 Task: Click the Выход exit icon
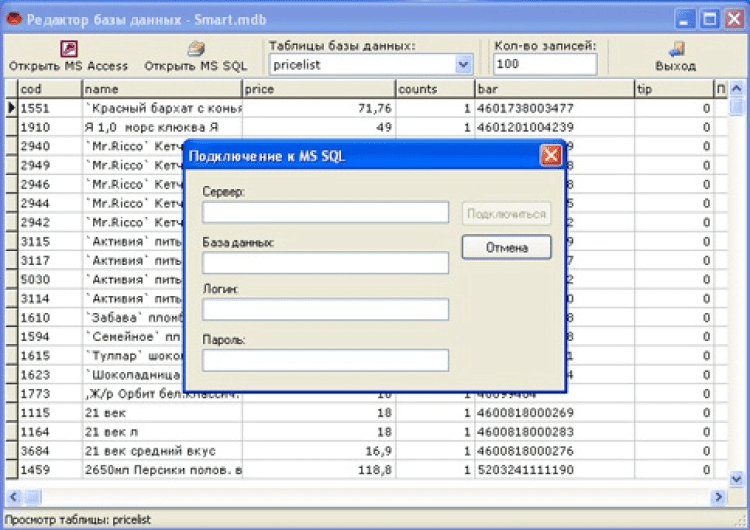[x=676, y=48]
